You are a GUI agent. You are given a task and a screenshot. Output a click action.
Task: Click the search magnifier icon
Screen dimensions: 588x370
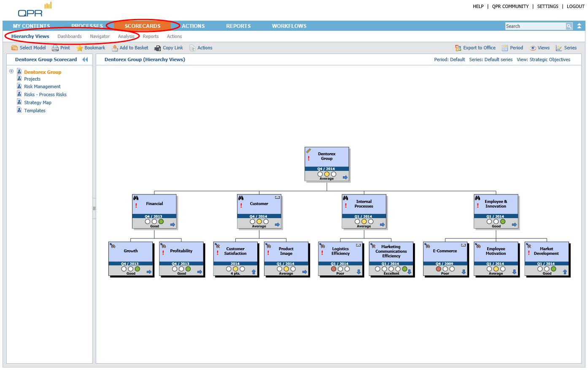(569, 26)
